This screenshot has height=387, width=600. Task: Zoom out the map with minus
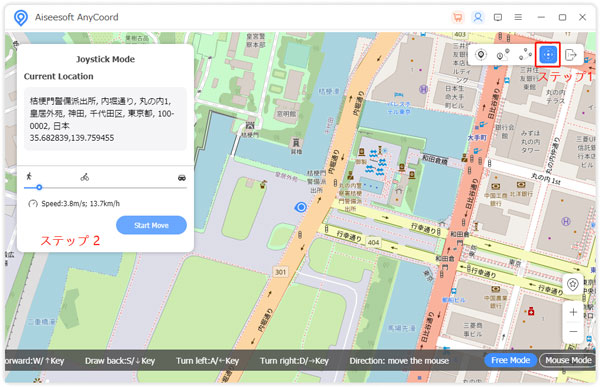click(573, 331)
